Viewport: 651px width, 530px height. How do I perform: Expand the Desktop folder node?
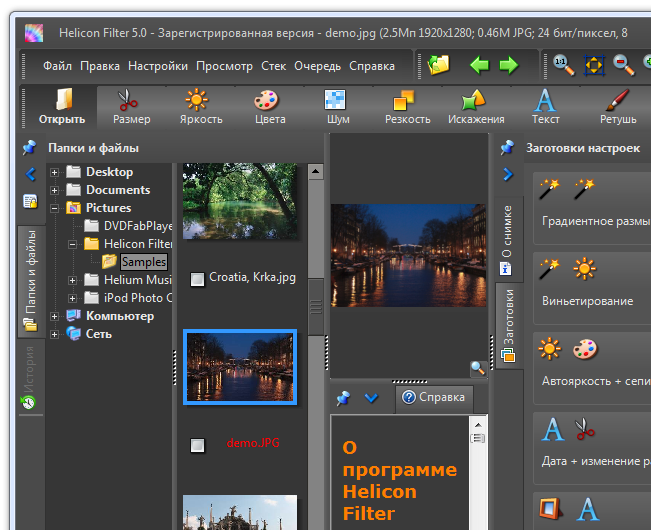[x=55, y=172]
